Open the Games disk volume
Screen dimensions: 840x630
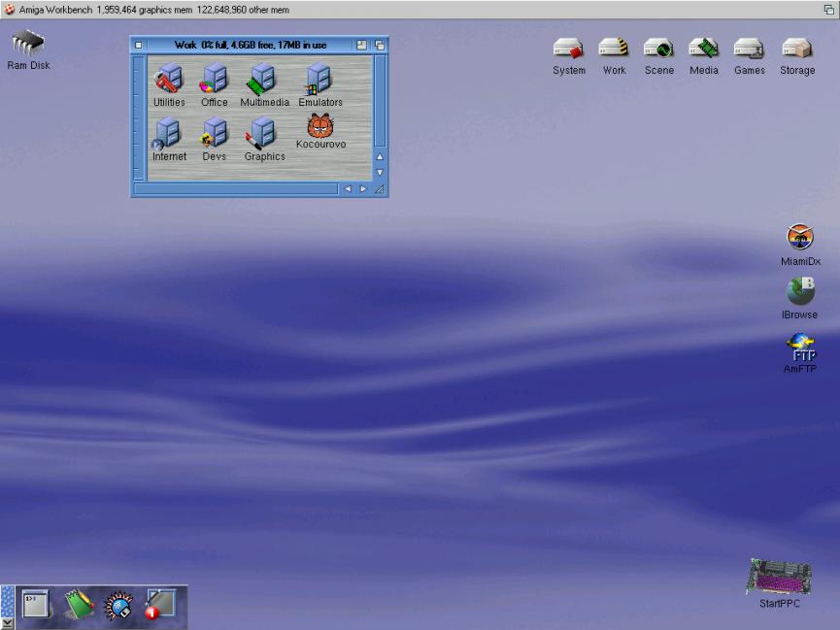[x=749, y=50]
